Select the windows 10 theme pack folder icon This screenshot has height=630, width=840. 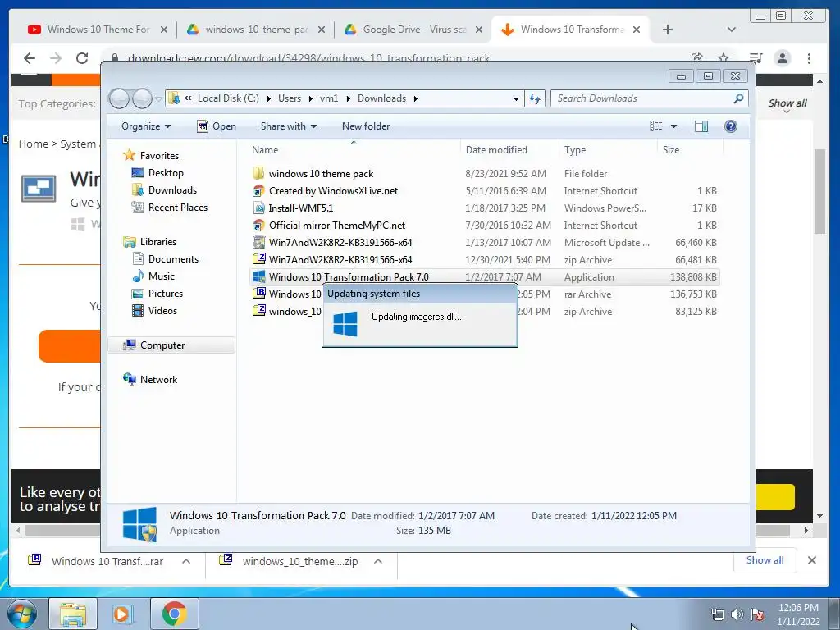tap(258, 174)
